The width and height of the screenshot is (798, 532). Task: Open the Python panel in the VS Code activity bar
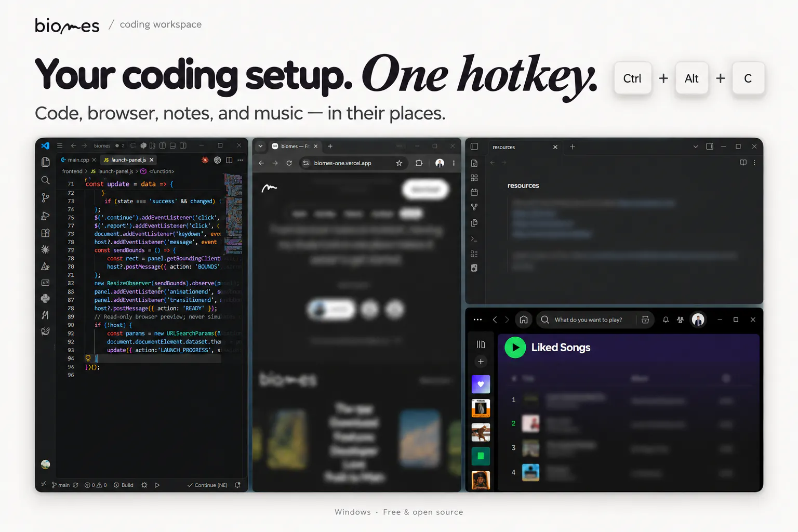[46, 298]
